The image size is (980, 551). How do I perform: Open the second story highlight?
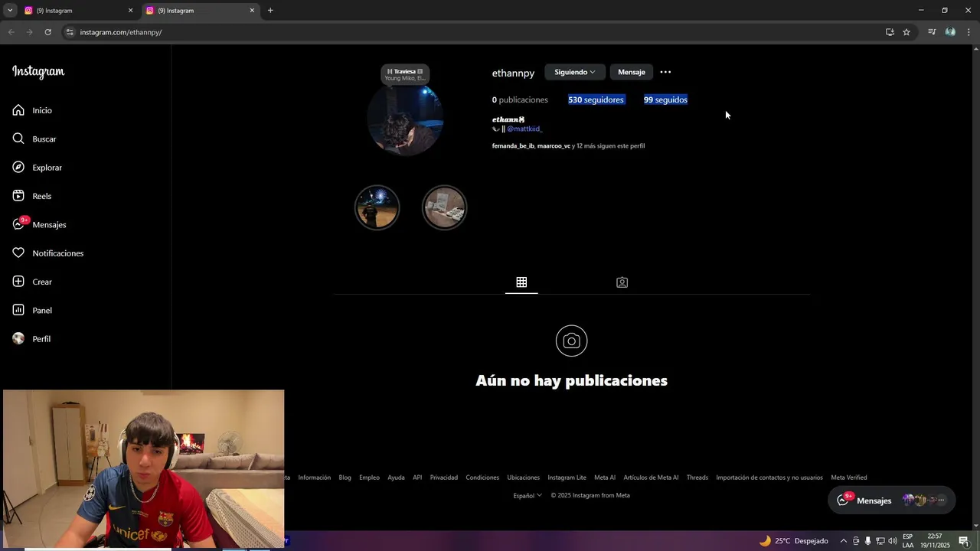444,207
